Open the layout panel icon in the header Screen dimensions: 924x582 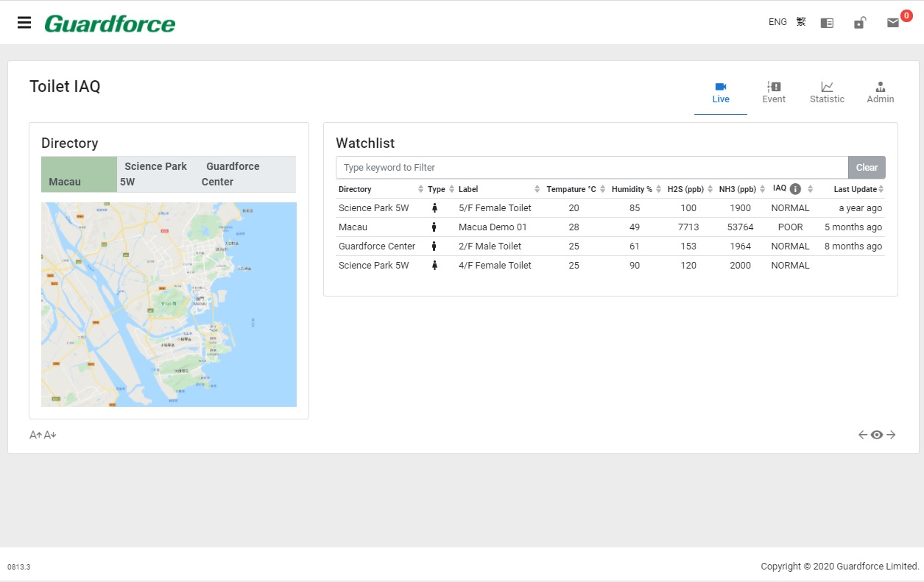[x=827, y=23]
